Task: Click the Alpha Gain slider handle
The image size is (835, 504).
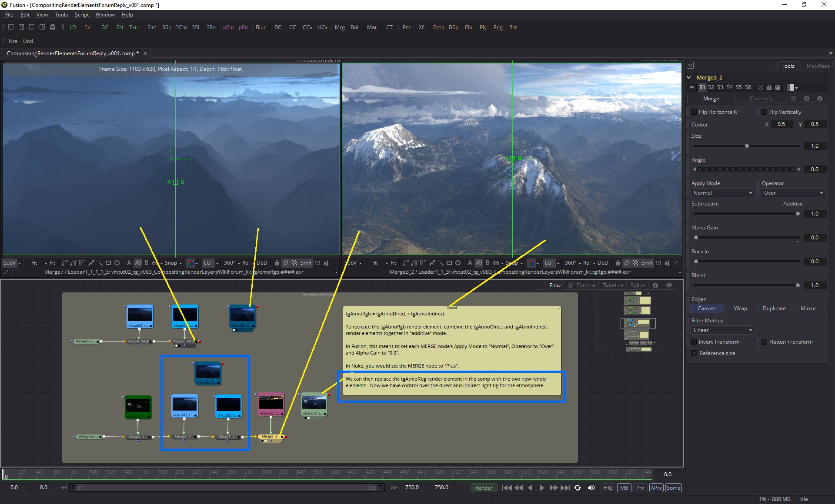Action: (696, 238)
